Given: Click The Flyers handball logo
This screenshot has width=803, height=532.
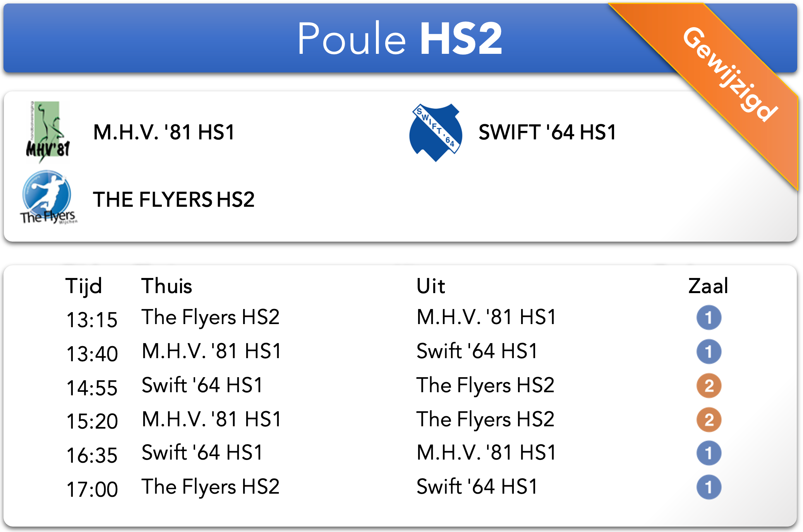Looking at the screenshot, I should pyautogui.click(x=48, y=198).
